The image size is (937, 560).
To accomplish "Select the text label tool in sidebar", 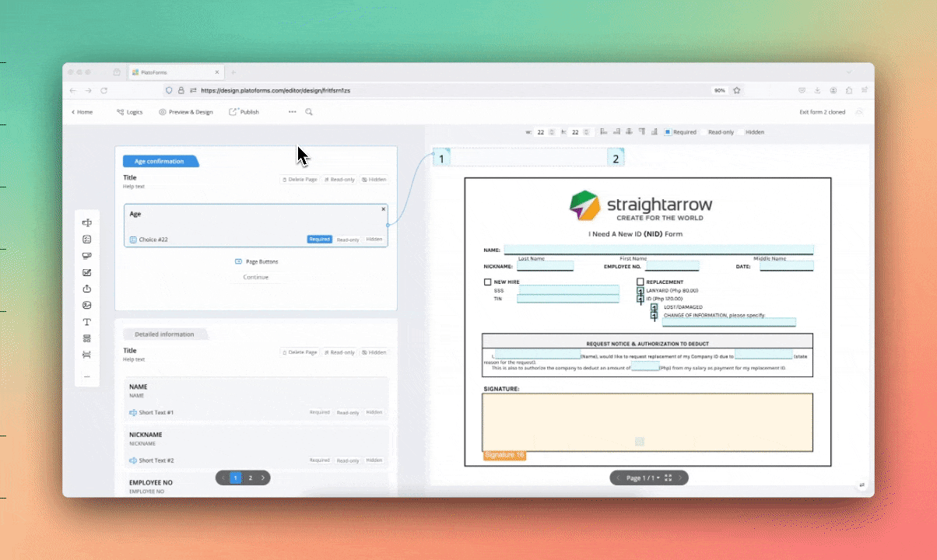I will click(87, 322).
